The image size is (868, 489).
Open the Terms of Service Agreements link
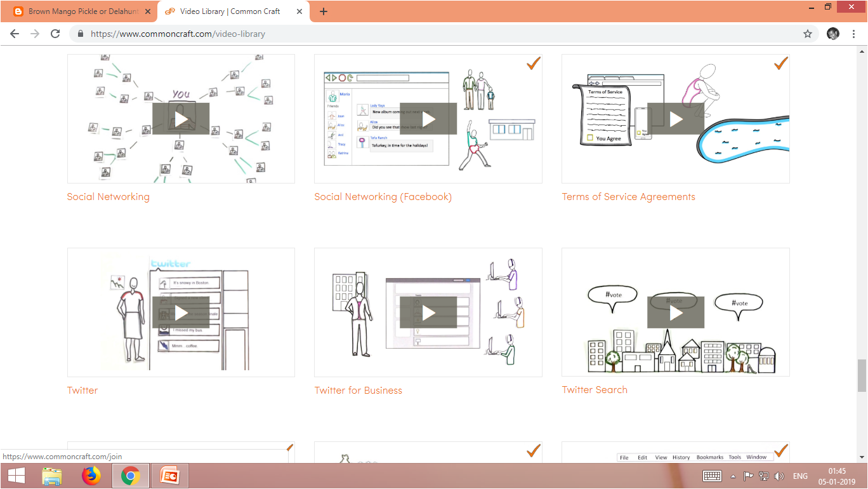pos(629,197)
